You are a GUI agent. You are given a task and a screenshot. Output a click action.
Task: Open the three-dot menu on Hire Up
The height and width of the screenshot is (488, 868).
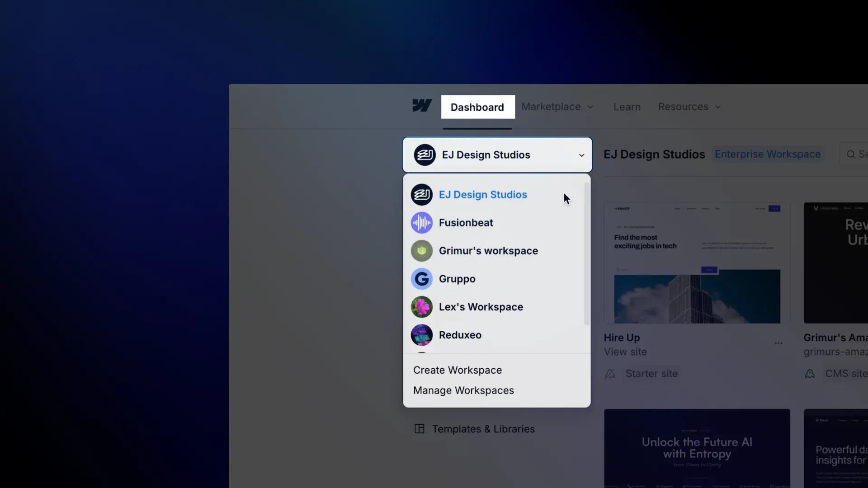[778, 343]
